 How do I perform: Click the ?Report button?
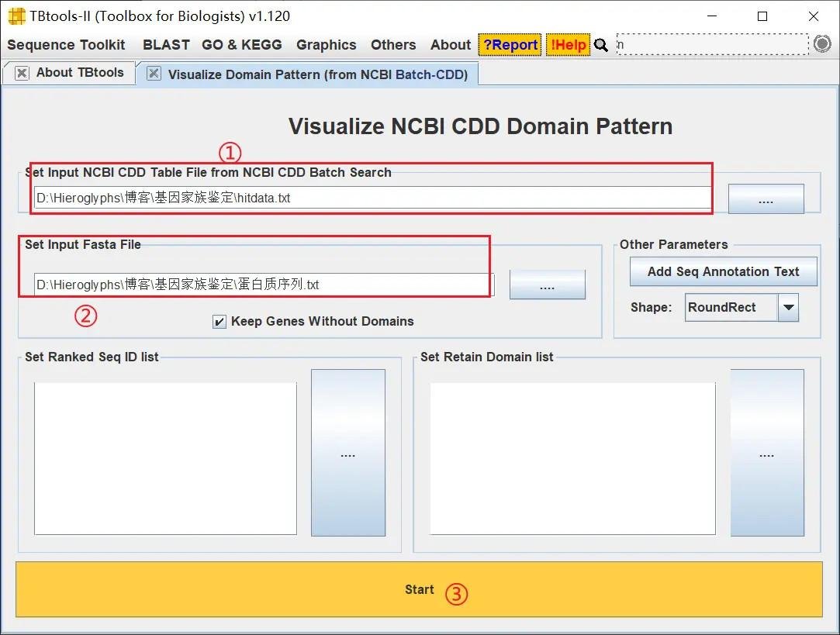510,45
